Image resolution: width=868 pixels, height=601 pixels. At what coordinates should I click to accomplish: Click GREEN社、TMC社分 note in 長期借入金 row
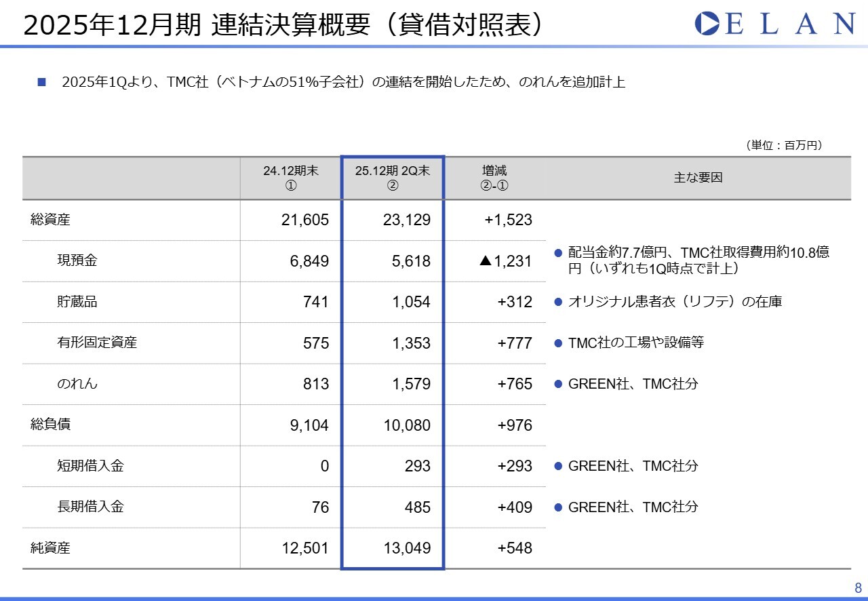pos(633,507)
